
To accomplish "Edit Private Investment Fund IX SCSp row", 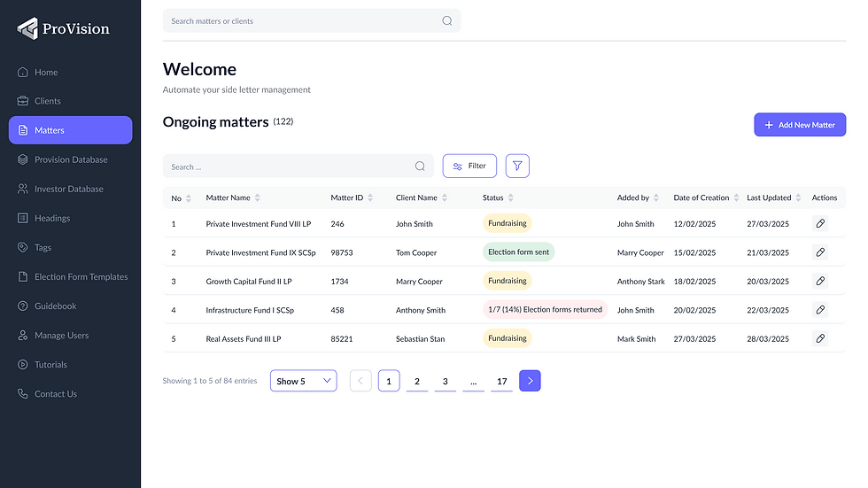I will [x=820, y=252].
